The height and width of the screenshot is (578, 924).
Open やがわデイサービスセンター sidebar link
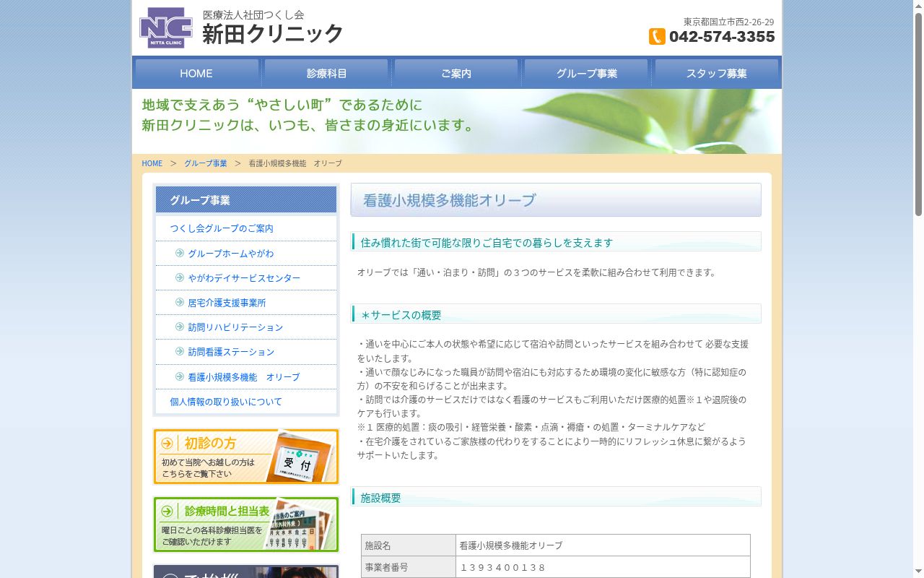click(244, 278)
